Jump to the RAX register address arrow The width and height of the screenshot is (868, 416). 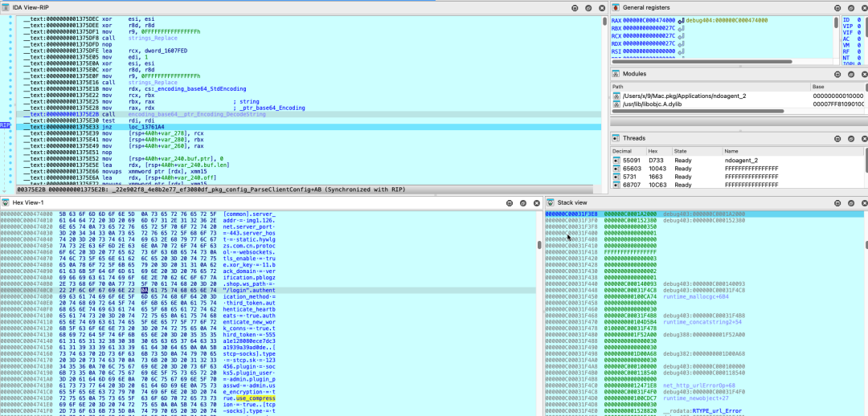680,19
